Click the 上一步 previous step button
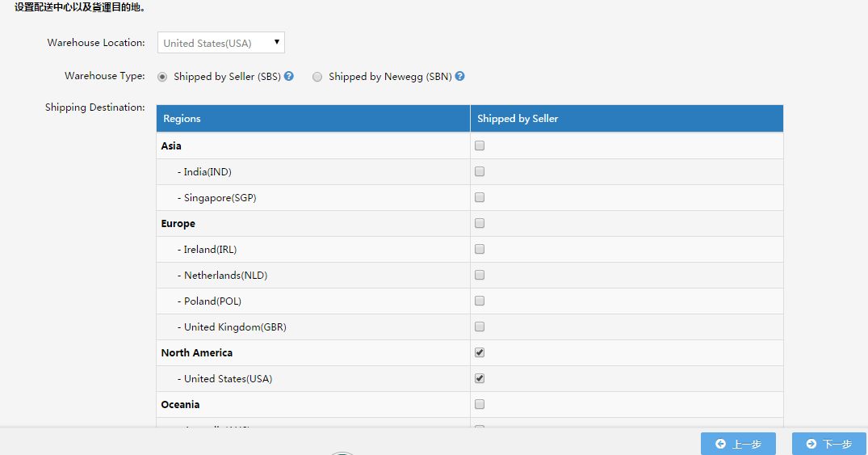This screenshot has width=868, height=455. pos(738,444)
